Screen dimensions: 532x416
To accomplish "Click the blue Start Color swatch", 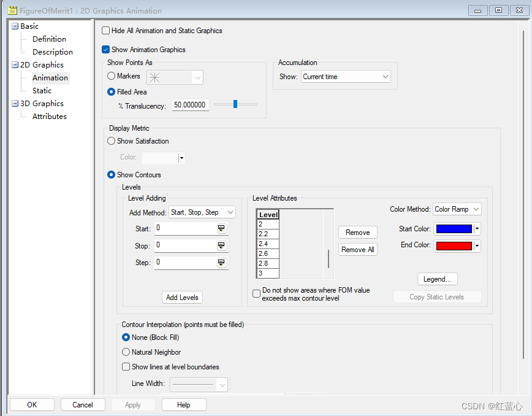I will pyautogui.click(x=454, y=229).
